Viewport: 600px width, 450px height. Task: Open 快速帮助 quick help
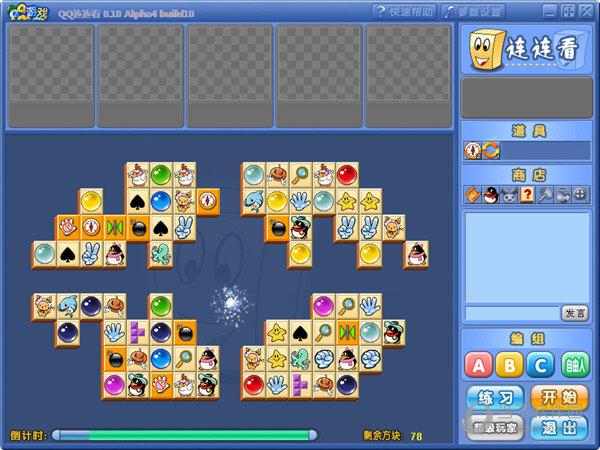pyautogui.click(x=404, y=12)
